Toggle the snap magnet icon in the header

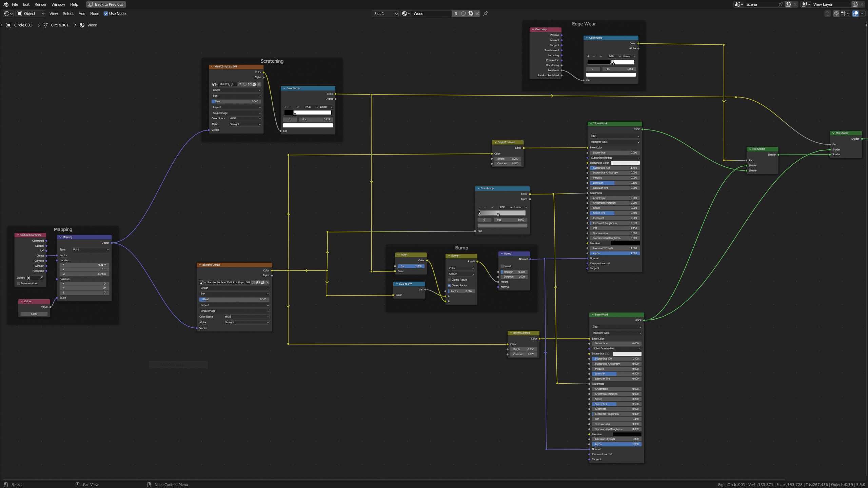coord(836,14)
